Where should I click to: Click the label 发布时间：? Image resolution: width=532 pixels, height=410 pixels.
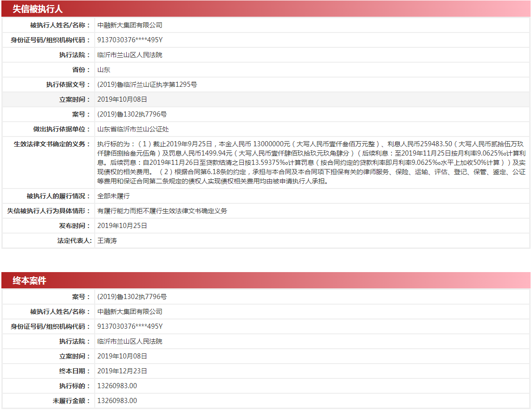[x=75, y=226]
